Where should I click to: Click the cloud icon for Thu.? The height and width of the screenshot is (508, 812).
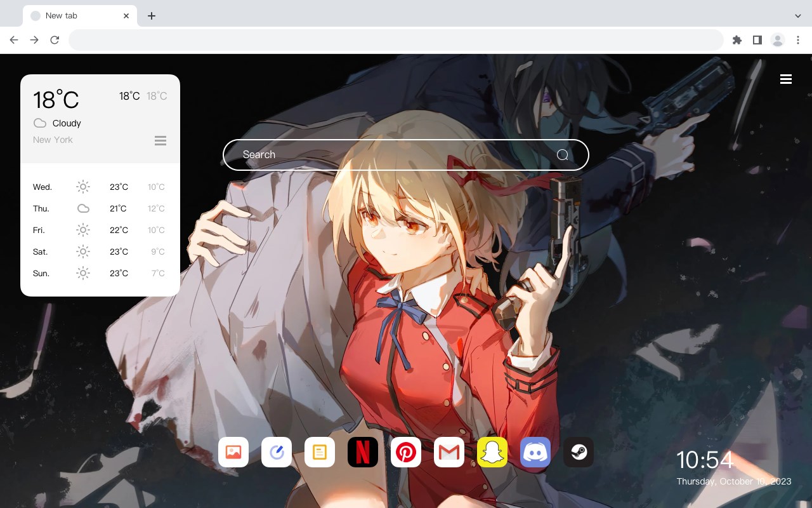click(x=83, y=208)
